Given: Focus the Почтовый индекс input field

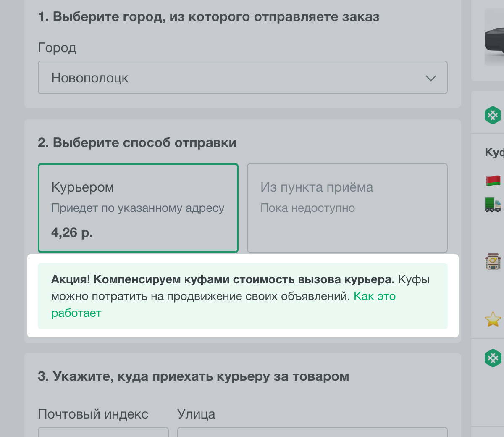Looking at the screenshot, I should 103,432.
